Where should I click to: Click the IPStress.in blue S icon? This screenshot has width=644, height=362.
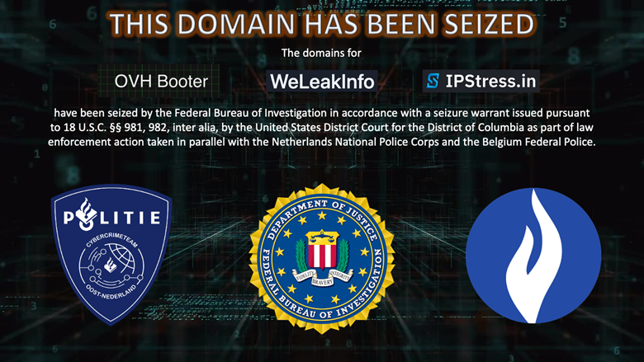pyautogui.click(x=433, y=81)
